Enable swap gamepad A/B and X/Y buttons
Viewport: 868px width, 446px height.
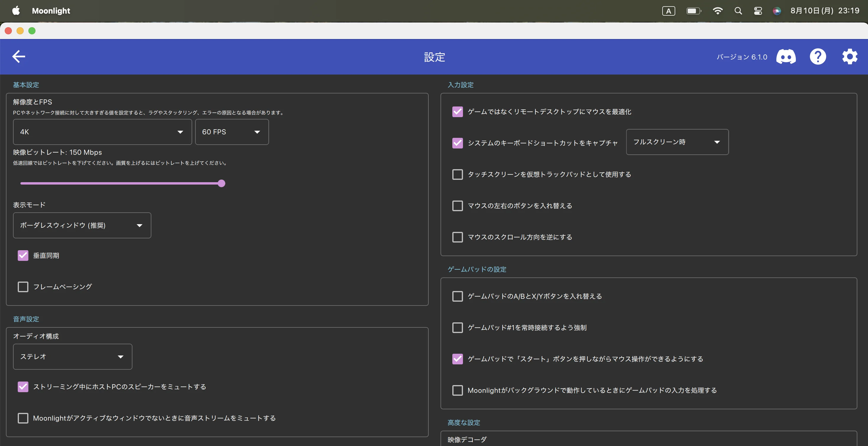tap(457, 296)
